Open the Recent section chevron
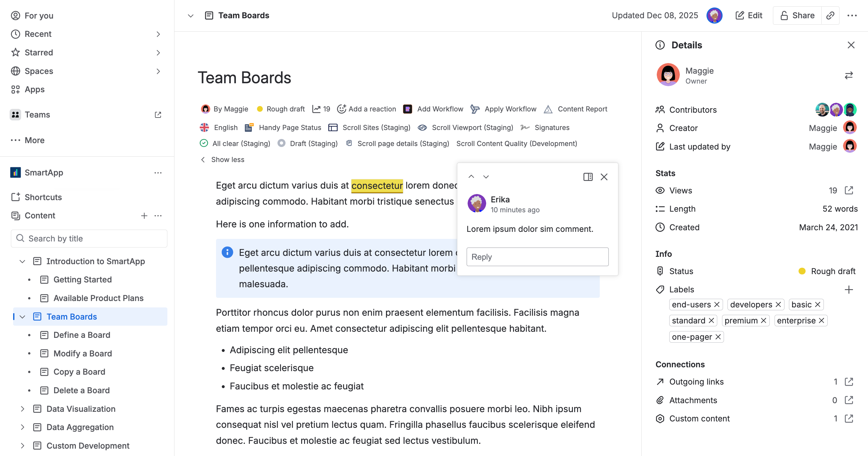 tap(158, 34)
